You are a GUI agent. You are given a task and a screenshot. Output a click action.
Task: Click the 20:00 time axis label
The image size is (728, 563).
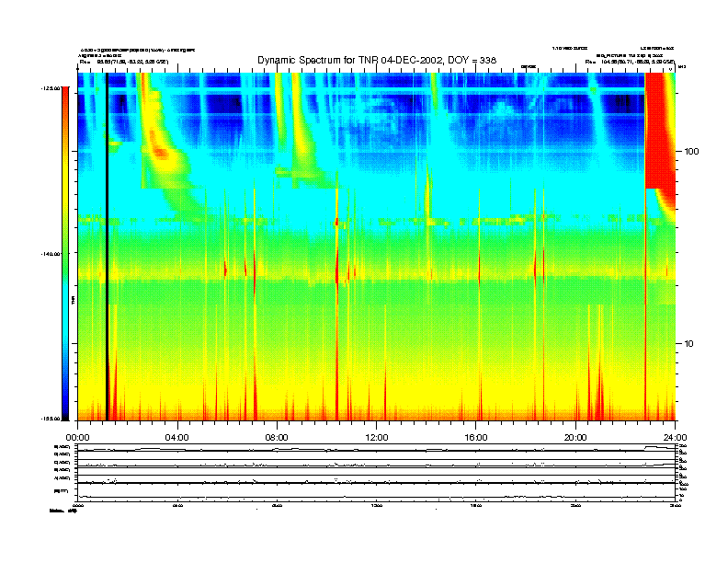coord(575,438)
